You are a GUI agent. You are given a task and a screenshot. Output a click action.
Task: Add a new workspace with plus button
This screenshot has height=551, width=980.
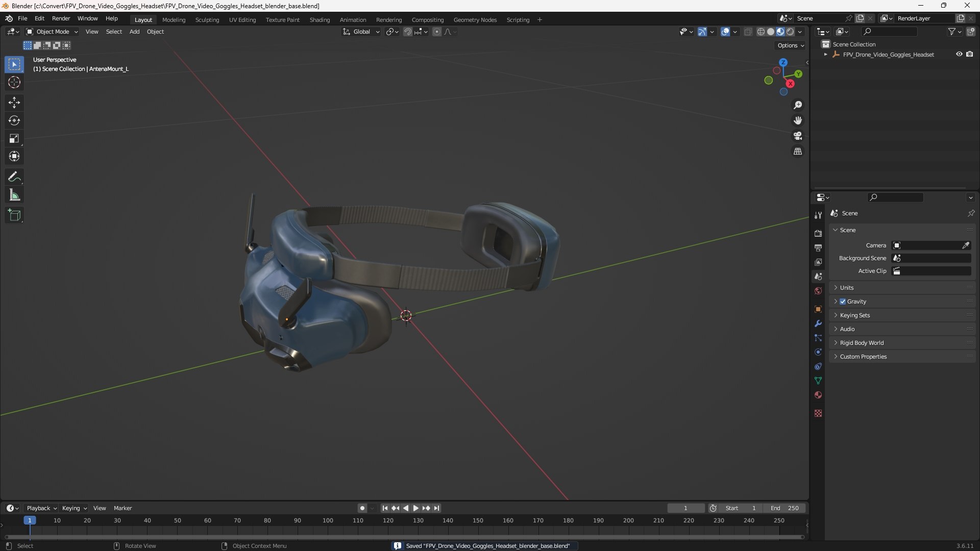tap(540, 20)
